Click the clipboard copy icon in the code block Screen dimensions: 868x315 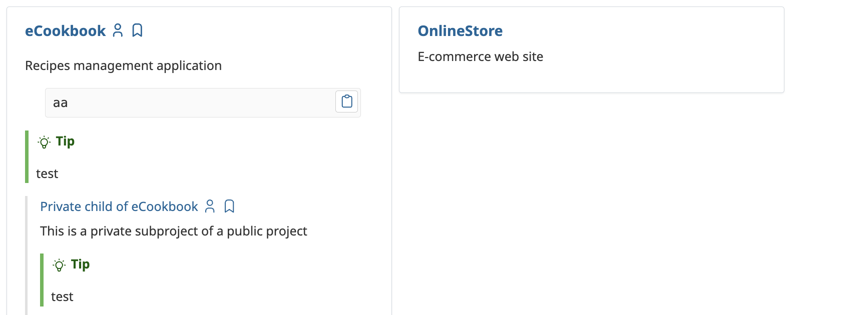point(346,101)
